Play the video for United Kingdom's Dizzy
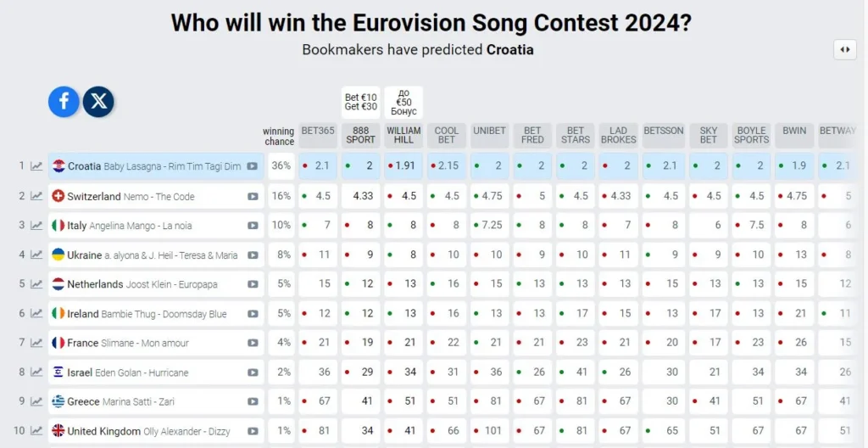This screenshot has height=448, width=868. coord(253,431)
